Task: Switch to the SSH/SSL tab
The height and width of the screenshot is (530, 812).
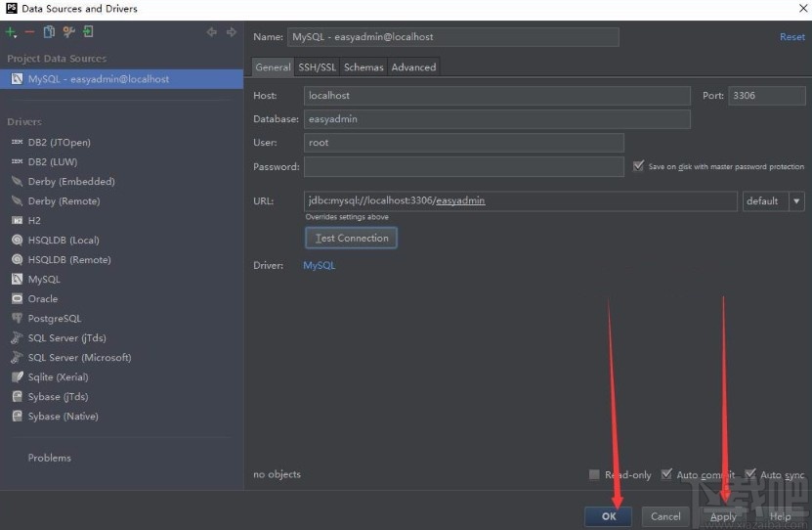Action: tap(317, 67)
